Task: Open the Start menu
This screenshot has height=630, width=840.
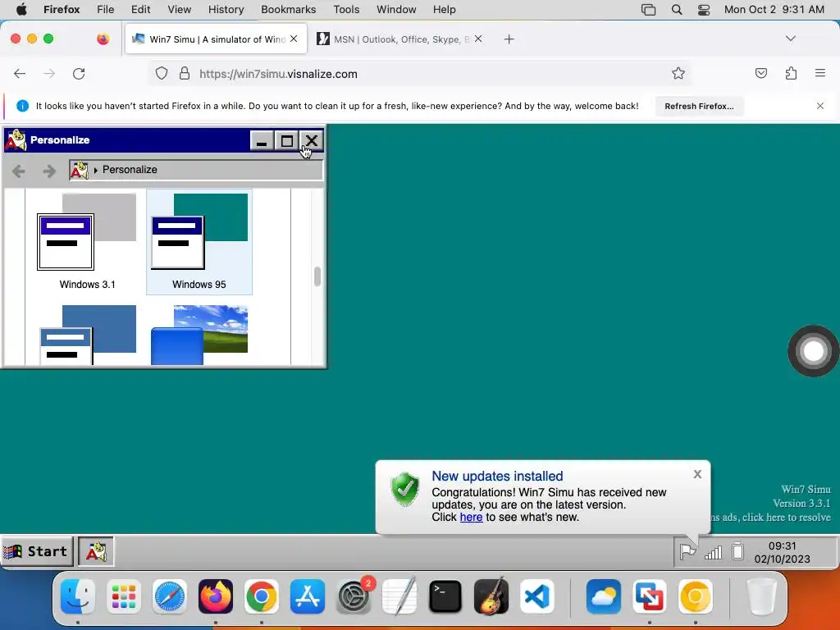Action: [36, 551]
